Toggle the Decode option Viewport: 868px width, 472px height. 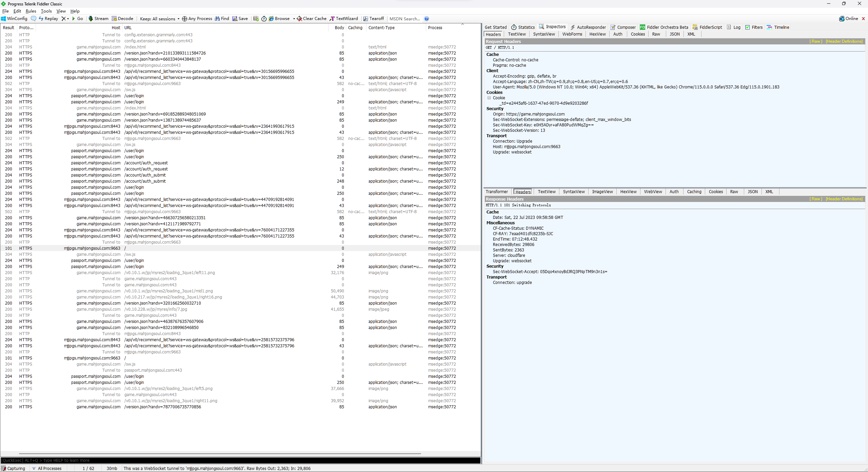(x=122, y=19)
